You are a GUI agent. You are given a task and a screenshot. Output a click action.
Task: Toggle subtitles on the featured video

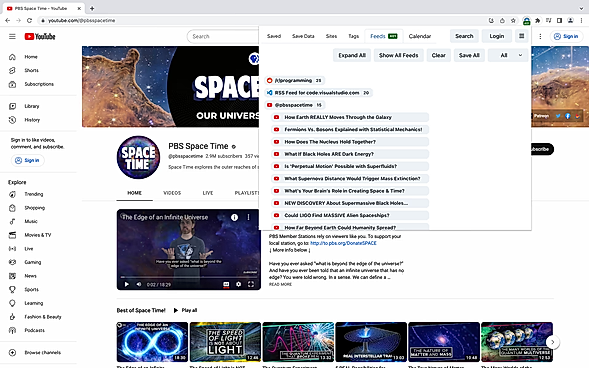(x=226, y=284)
